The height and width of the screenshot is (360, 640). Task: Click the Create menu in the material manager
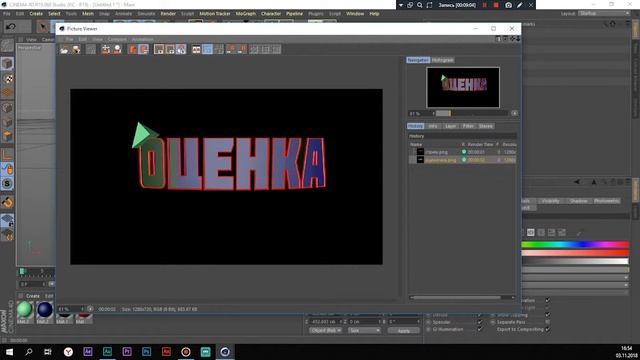pyautogui.click(x=33, y=296)
